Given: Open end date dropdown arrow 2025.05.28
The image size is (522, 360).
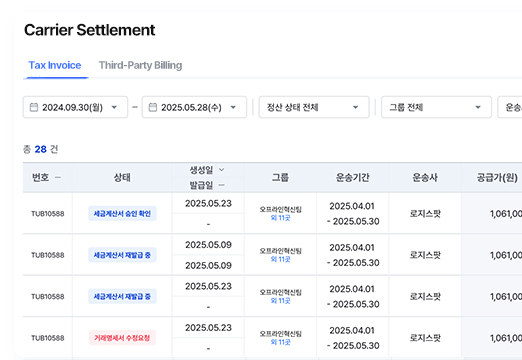Looking at the screenshot, I should [x=233, y=107].
